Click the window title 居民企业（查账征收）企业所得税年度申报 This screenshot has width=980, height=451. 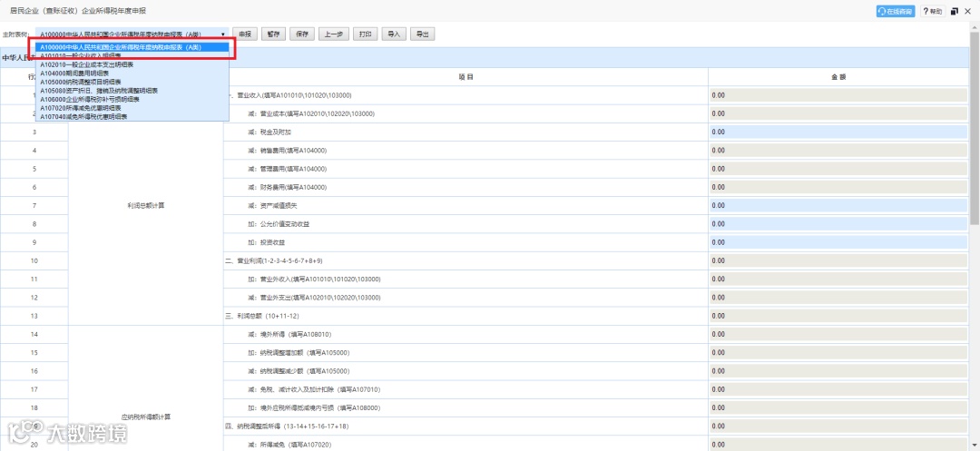click(x=78, y=11)
